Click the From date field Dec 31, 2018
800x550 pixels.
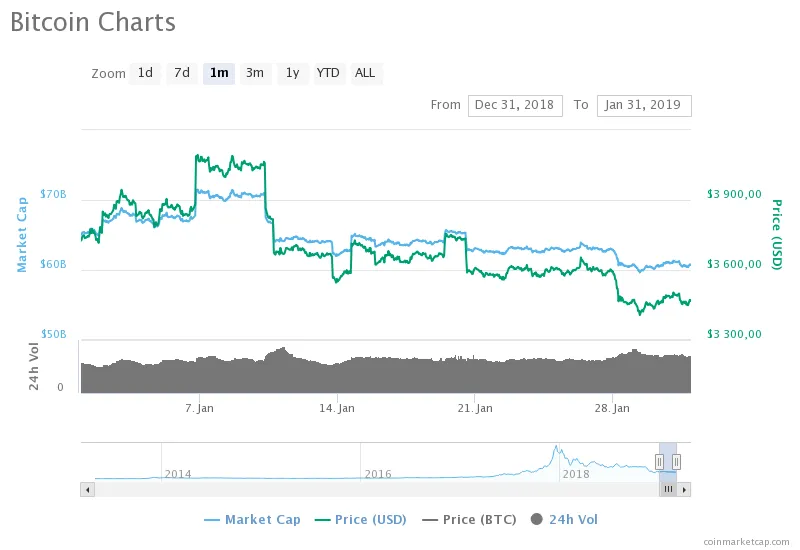515,106
